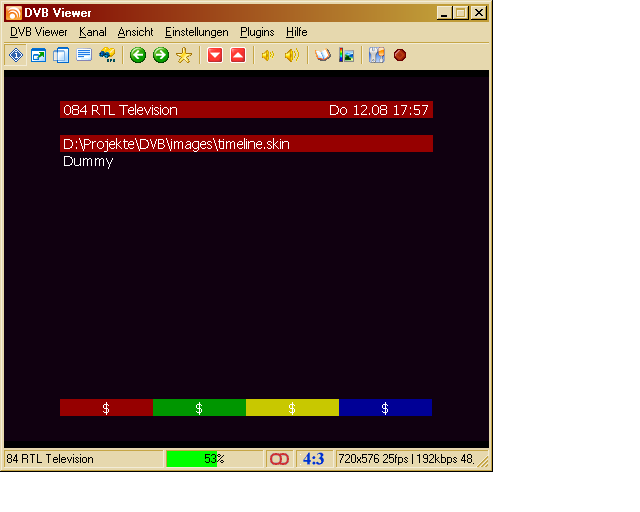Viewport: 640px width, 512px height.
Task: Start recording with the red record icon
Action: [400, 55]
